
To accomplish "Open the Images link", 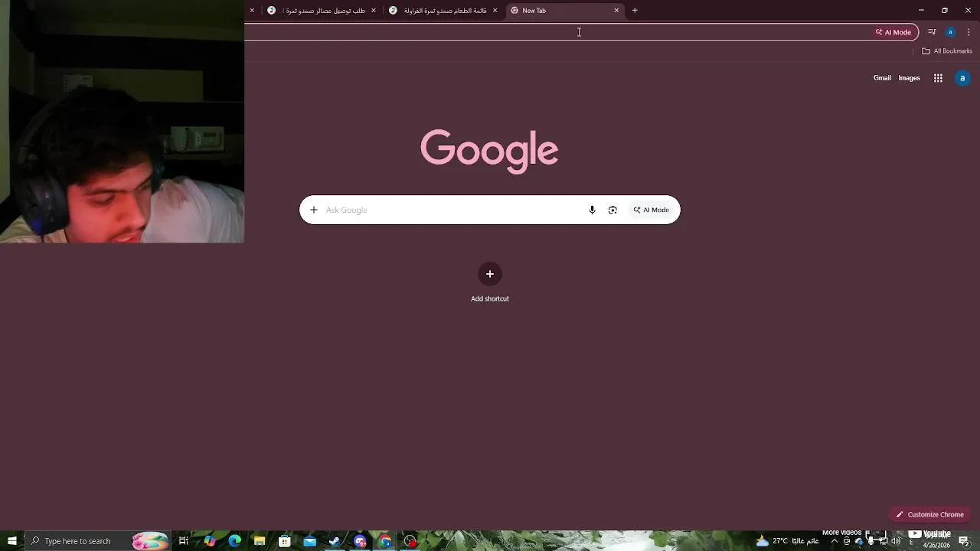I will coord(910,78).
